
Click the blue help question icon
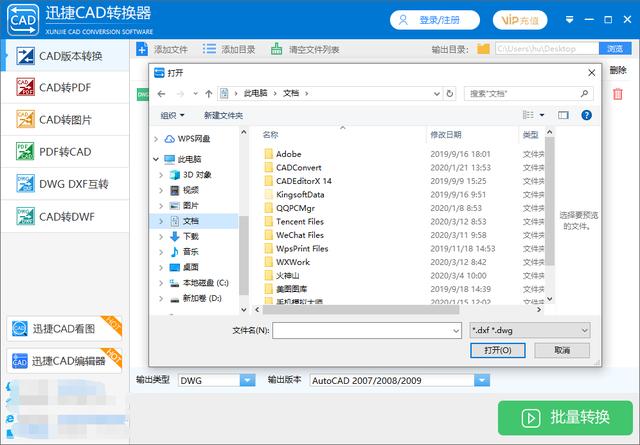[587, 115]
